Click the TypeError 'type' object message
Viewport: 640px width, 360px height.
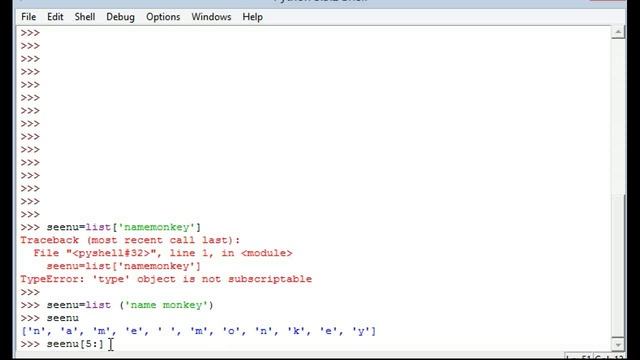coord(166,279)
